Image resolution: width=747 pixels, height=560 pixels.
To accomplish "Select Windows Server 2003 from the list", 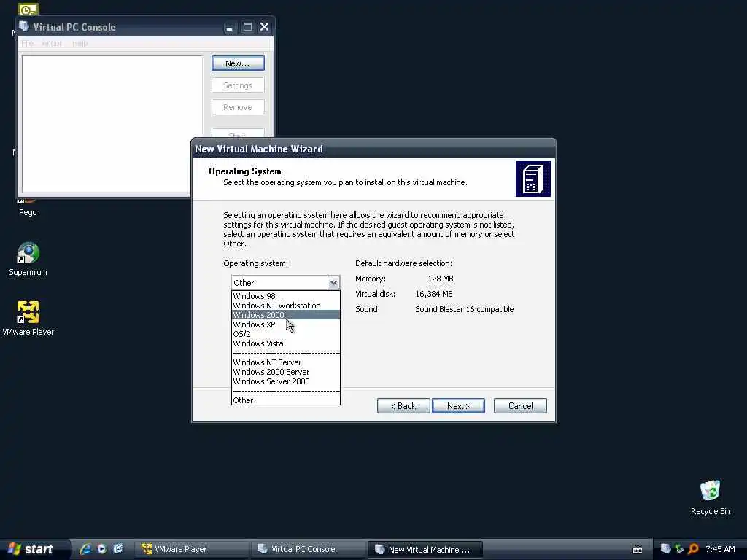I will pos(285,381).
